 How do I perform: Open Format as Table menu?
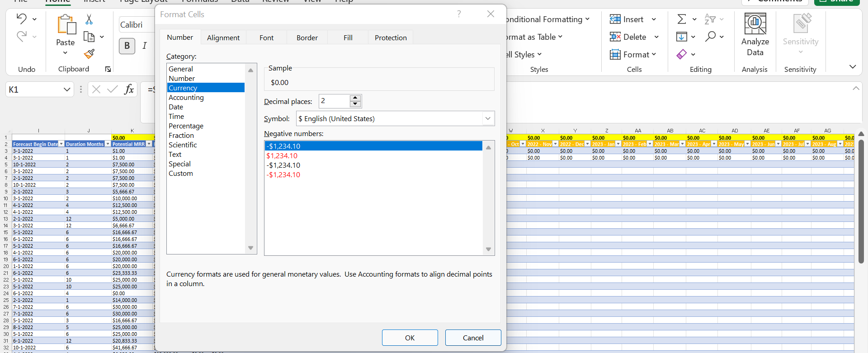coord(533,37)
